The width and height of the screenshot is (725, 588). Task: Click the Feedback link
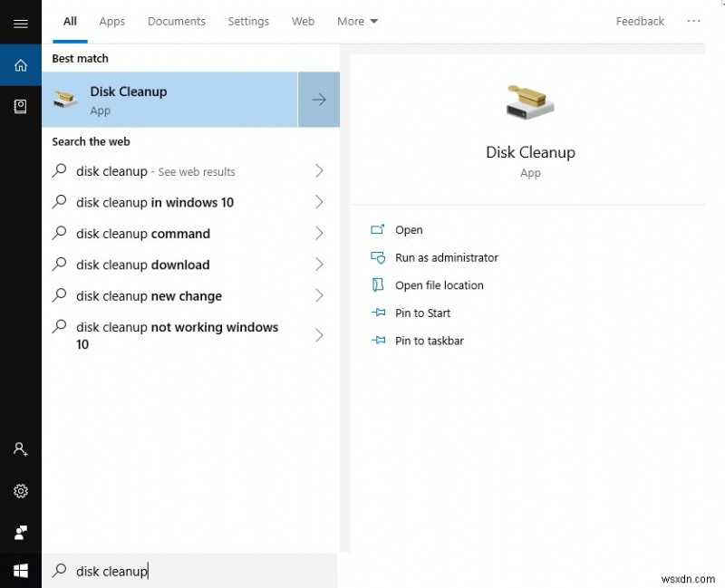point(639,21)
